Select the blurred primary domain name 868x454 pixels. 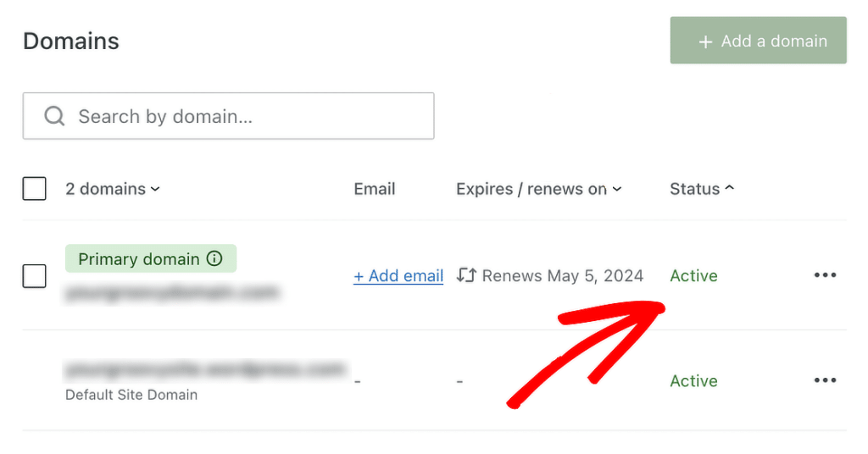click(x=171, y=292)
